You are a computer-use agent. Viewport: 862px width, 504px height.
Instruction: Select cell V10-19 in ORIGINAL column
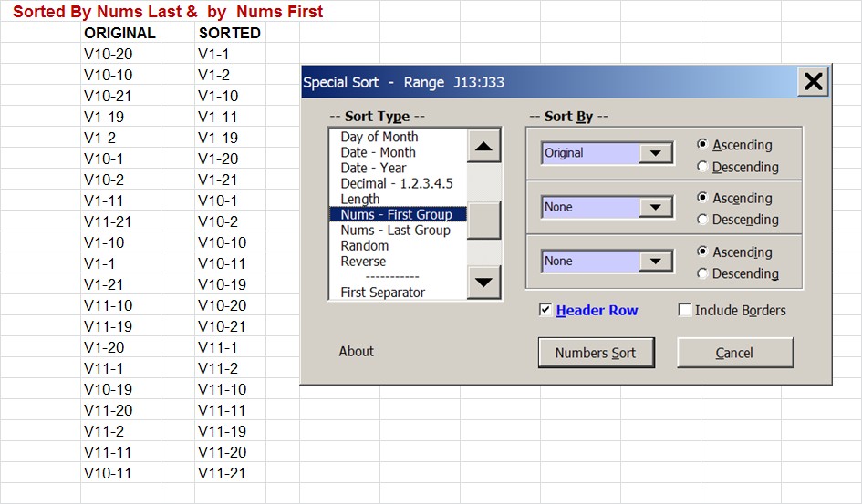click(120, 389)
